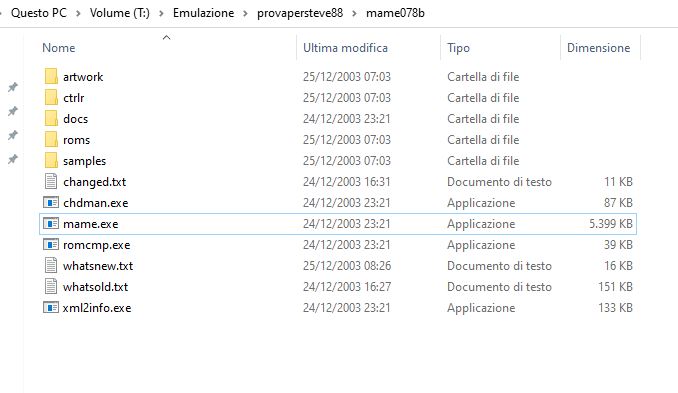The width and height of the screenshot is (678, 393).
Task: Click the topmost pin icon in sidebar
Action: [13, 87]
